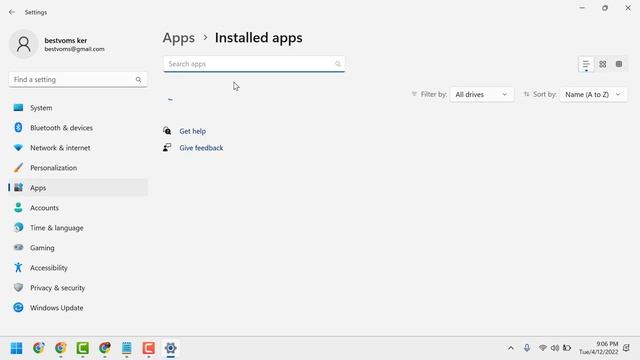Click the Give feedback link
This screenshot has width=640, height=360.
click(201, 148)
